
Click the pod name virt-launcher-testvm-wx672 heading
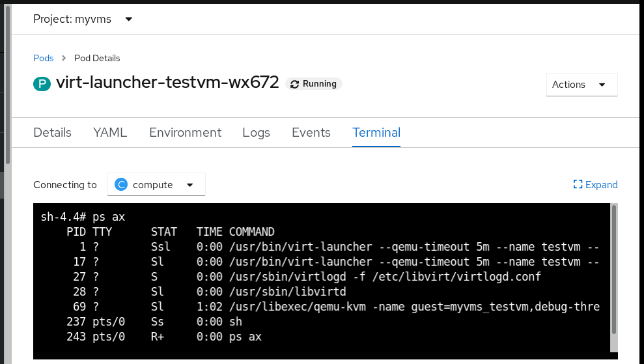(x=167, y=83)
